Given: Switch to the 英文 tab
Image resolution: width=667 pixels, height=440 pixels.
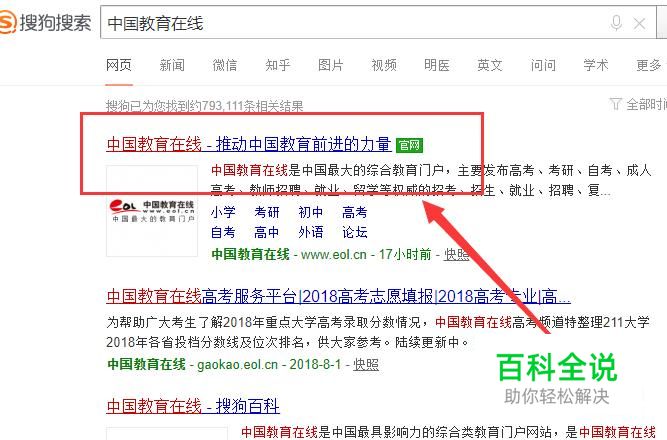Looking at the screenshot, I should [490, 65].
